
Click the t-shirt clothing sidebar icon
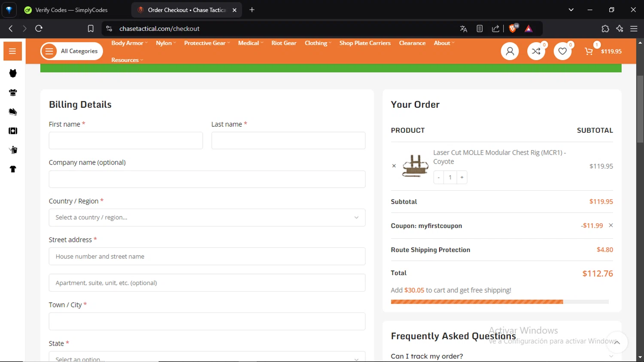(x=13, y=169)
